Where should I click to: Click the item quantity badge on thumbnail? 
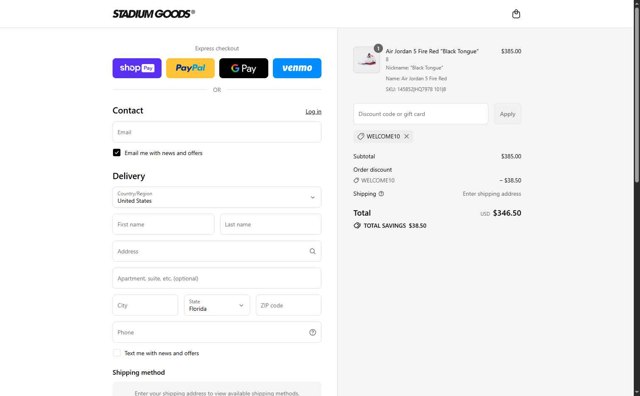pos(378,48)
